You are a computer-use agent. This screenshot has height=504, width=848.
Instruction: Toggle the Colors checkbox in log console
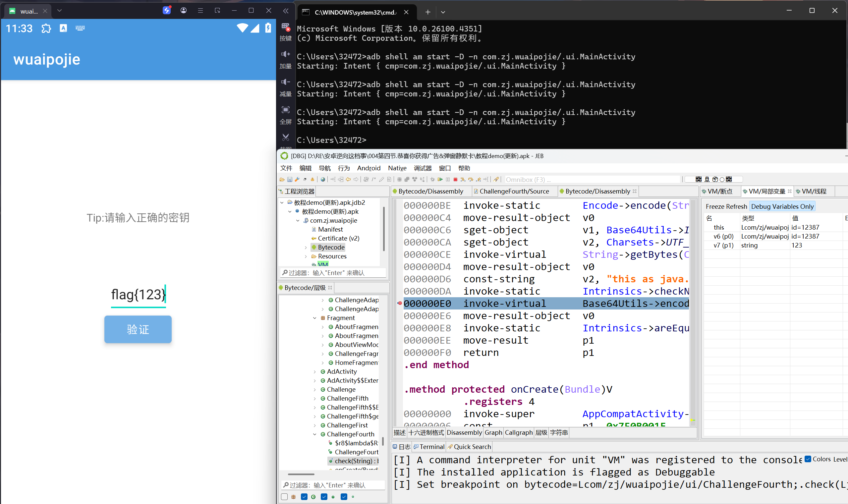pos(808,459)
